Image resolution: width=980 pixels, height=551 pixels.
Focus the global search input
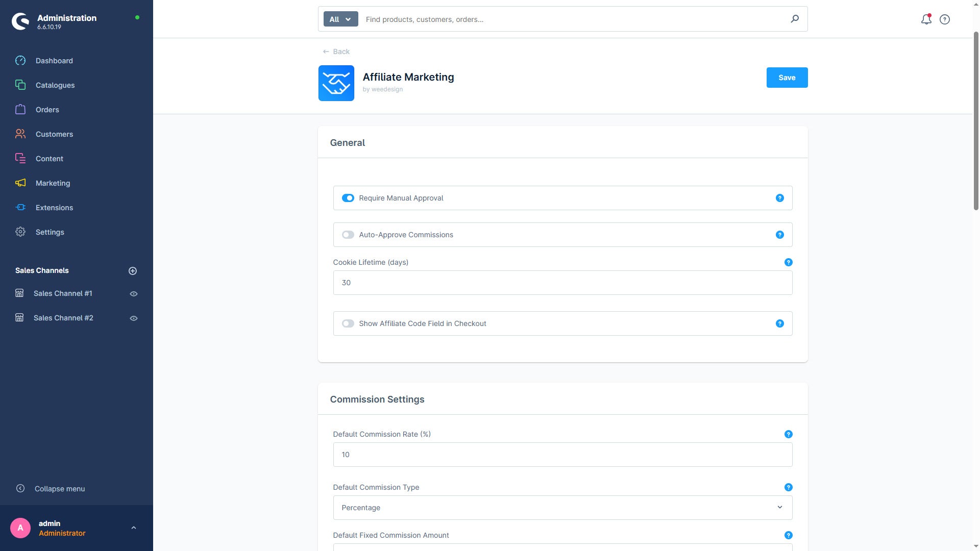574,19
